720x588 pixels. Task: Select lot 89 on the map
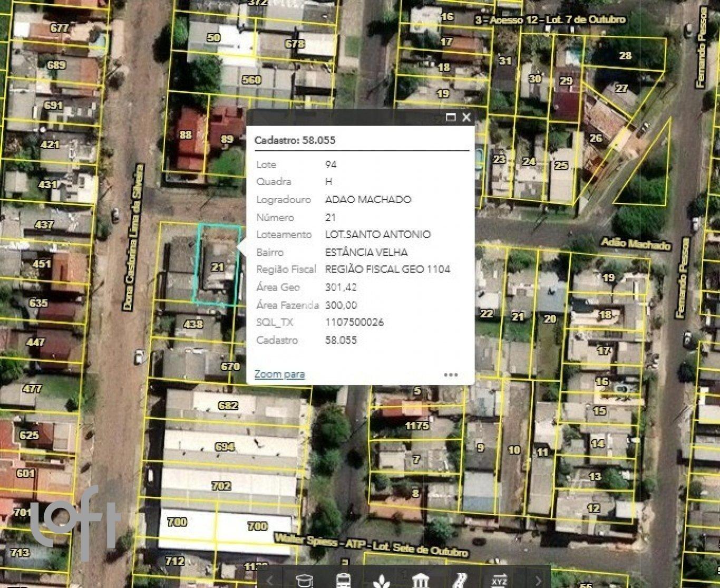pos(227,139)
